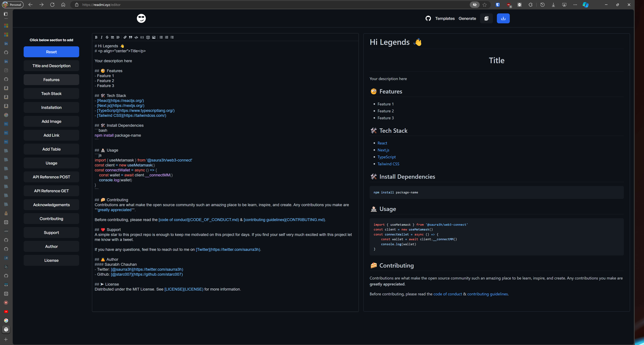This screenshot has width=644, height=345.
Task: Toggle tracking prevention eye icon in address bar
Action: click(x=475, y=5)
